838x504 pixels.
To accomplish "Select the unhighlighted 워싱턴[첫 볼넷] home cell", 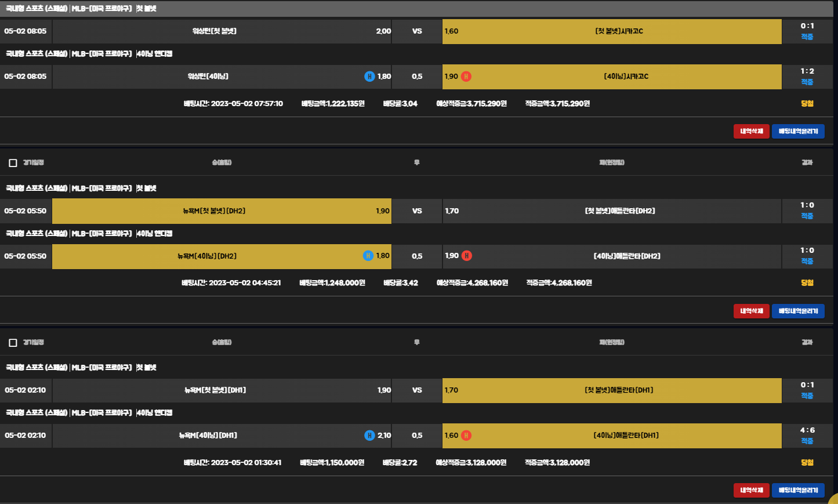I will point(222,31).
